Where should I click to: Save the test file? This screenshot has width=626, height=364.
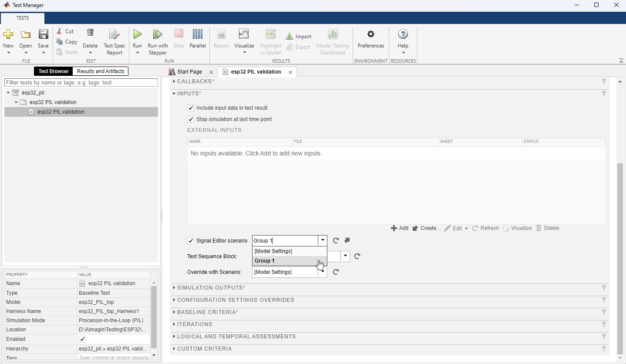tap(43, 34)
